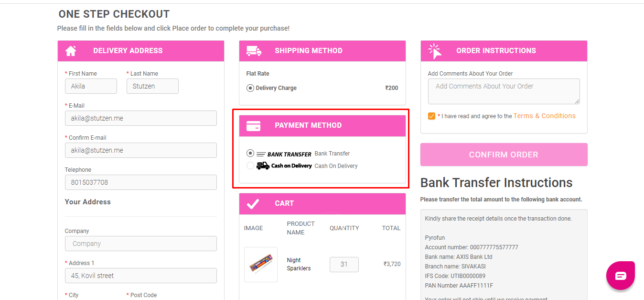Click the Bank Transfer logo image
This screenshot has height=300, width=644.
coord(284,154)
